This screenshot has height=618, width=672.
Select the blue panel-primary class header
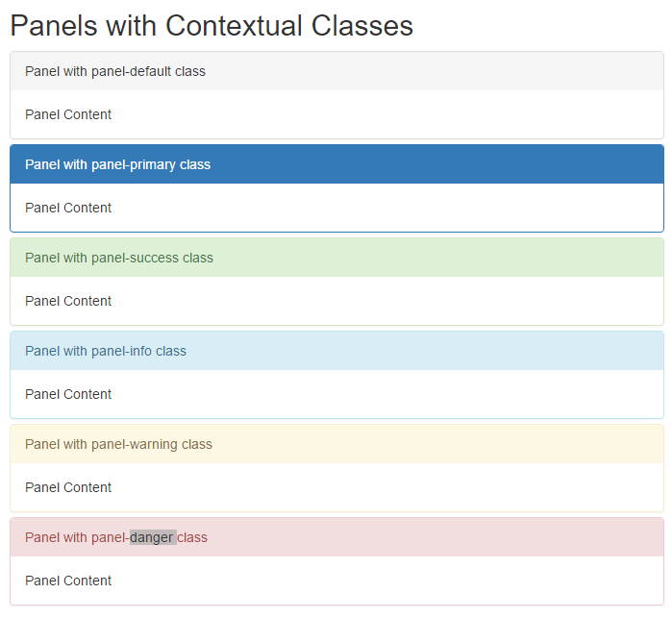pos(336,164)
